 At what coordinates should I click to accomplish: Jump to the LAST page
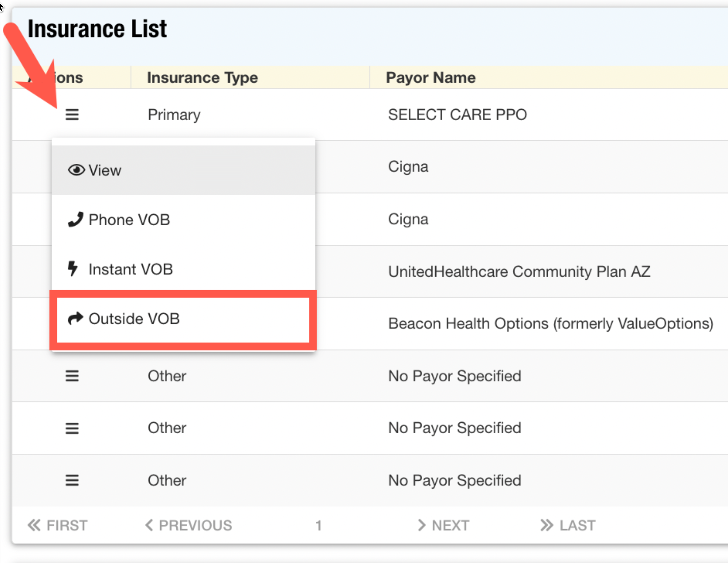[x=568, y=525]
